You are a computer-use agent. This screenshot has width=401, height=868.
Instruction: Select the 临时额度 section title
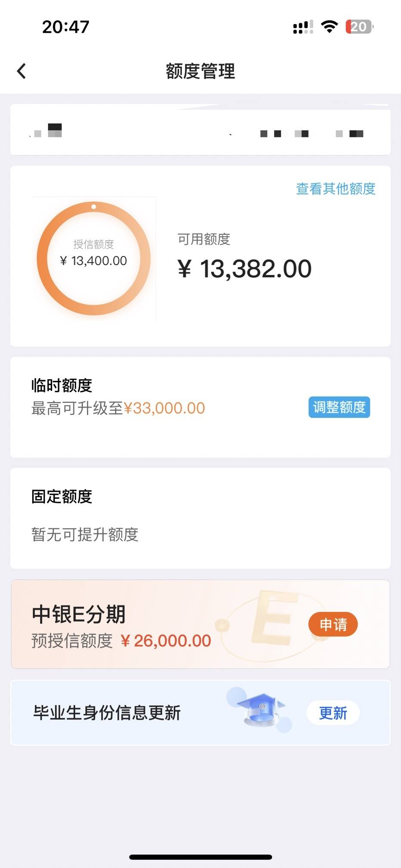[62, 385]
